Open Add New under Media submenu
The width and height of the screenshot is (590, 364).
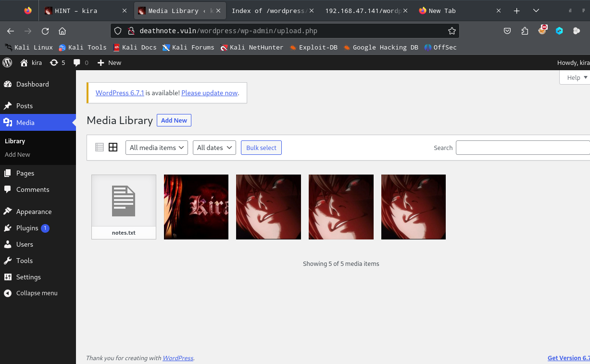click(17, 154)
